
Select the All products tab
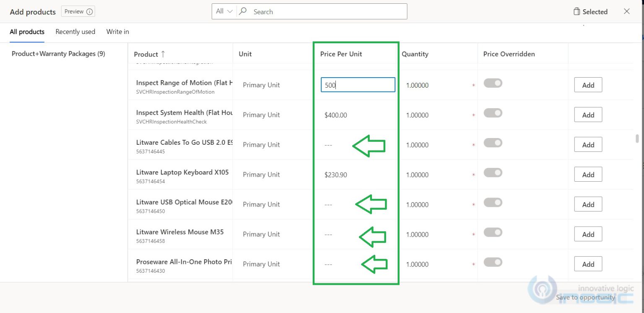[x=27, y=31]
